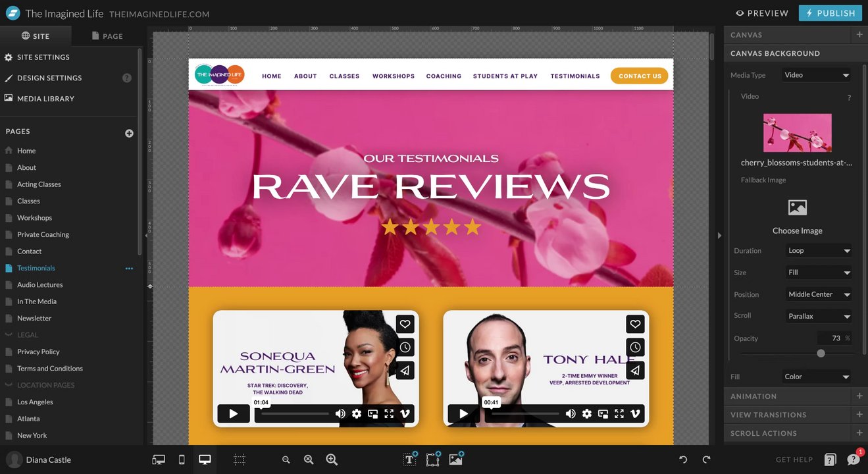The image size is (868, 474).
Task: Toggle the marquee selection guides tool
Action: tap(240, 460)
